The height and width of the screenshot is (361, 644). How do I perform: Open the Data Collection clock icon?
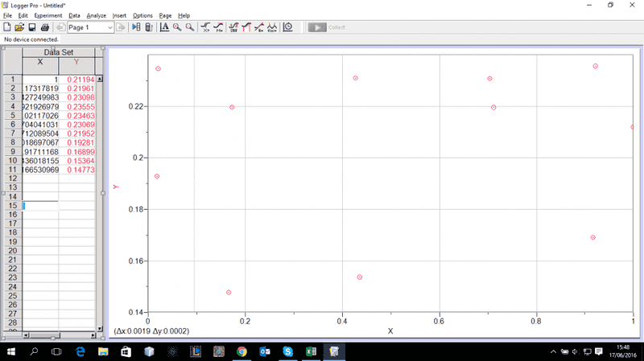288,27
